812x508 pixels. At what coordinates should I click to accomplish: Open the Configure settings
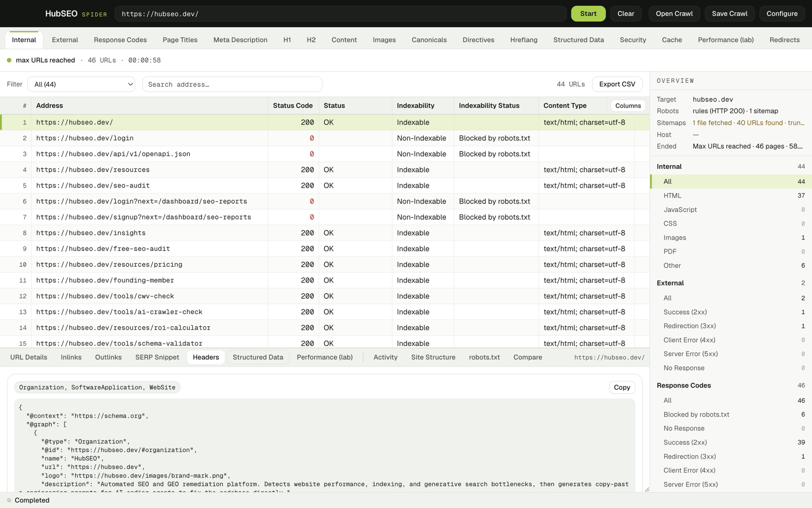(x=782, y=14)
